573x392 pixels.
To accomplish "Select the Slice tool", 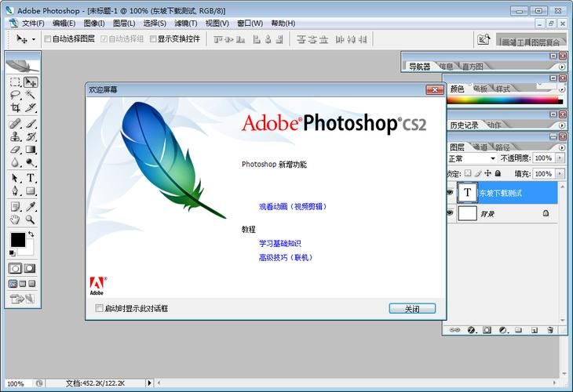I will tap(31, 107).
